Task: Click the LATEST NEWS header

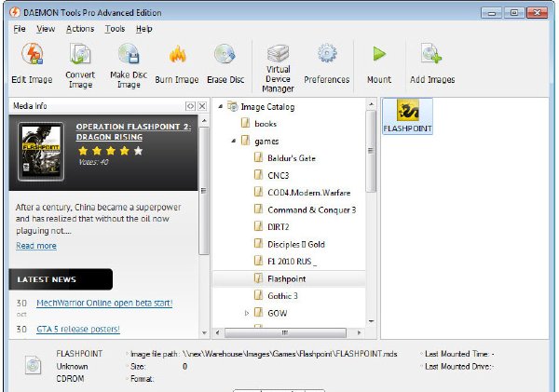Action: click(61, 279)
